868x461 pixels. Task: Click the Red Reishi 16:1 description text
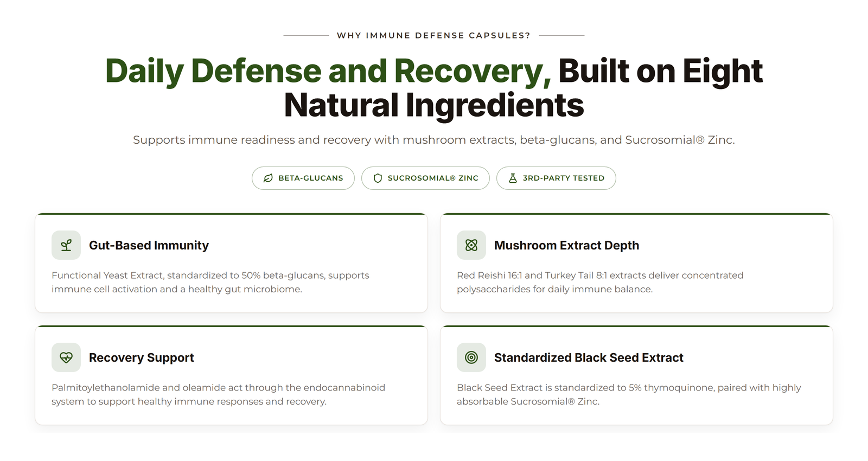[x=600, y=282]
